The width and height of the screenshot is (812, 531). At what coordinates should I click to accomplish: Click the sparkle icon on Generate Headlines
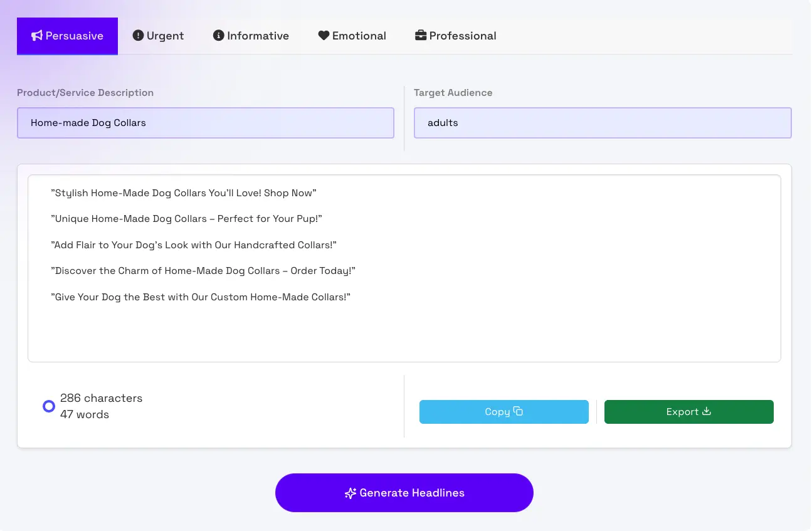[351, 493]
